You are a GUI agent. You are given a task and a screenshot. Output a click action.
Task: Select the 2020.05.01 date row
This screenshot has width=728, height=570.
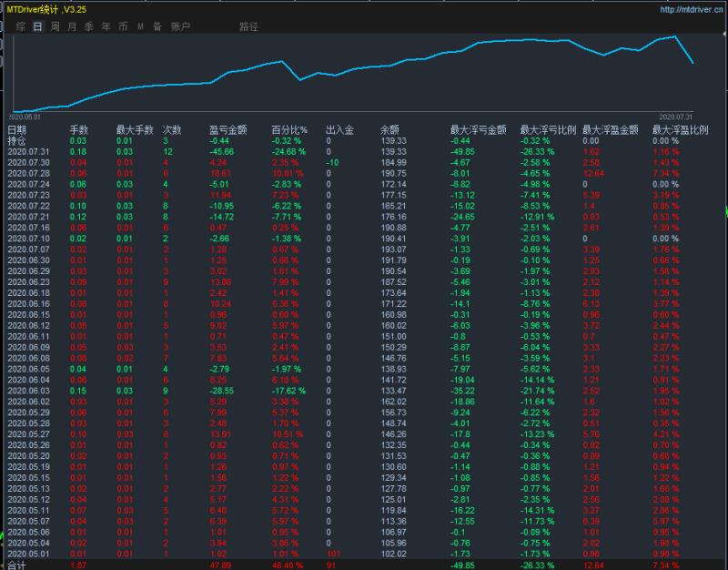[28, 554]
